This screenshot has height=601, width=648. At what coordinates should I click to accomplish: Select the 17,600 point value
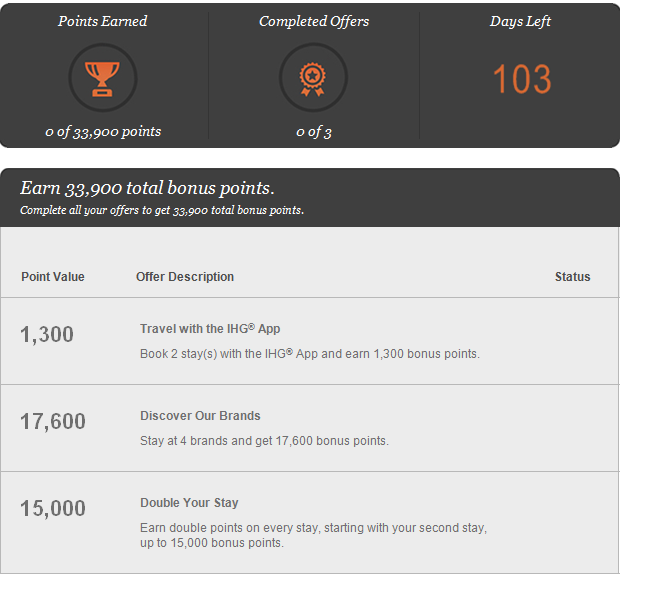point(53,422)
